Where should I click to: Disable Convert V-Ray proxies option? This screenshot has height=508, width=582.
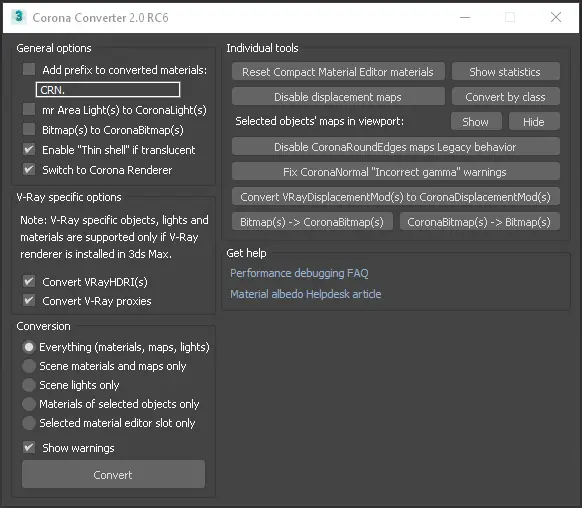(x=29, y=300)
